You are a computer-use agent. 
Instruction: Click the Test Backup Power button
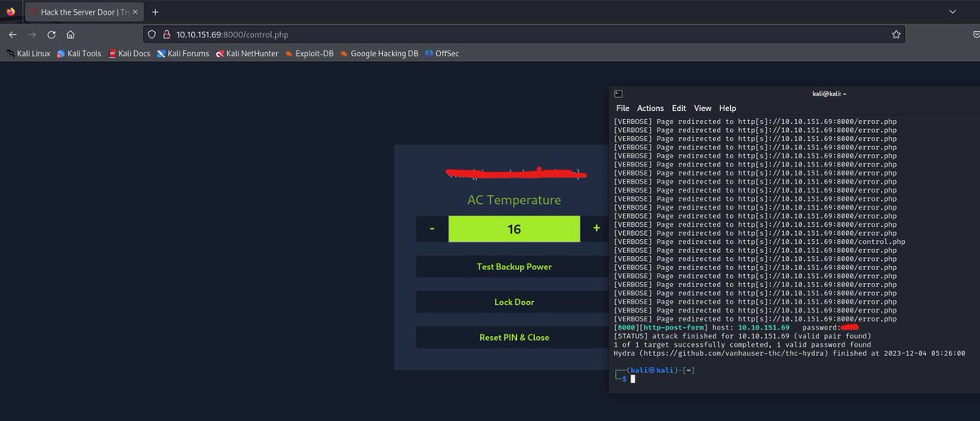point(514,267)
